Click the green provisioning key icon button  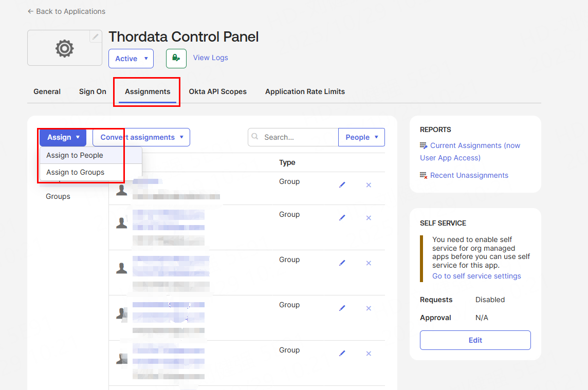(176, 59)
